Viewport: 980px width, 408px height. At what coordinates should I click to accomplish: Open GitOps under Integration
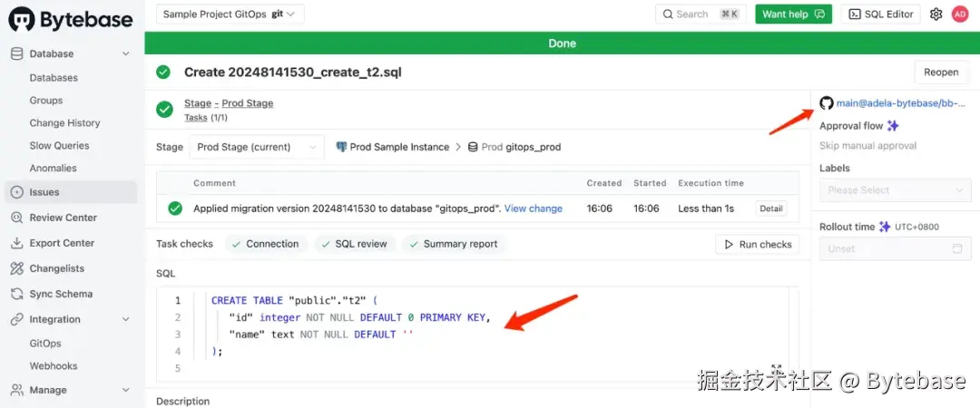click(x=45, y=344)
